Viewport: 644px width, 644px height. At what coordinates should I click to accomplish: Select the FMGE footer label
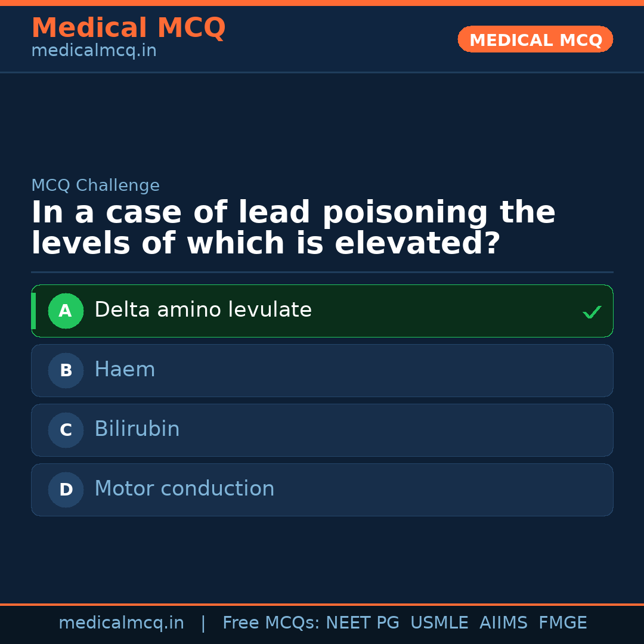[x=562, y=623]
